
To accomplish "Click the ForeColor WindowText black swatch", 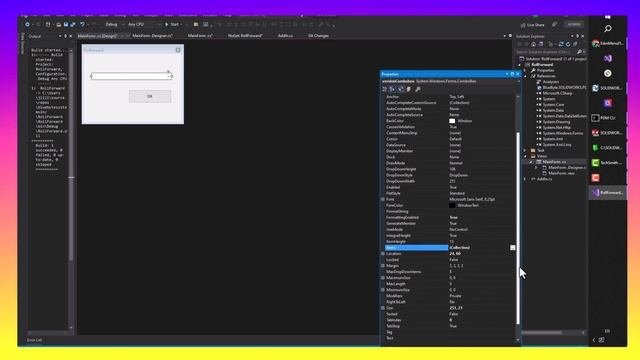I will [x=452, y=205].
